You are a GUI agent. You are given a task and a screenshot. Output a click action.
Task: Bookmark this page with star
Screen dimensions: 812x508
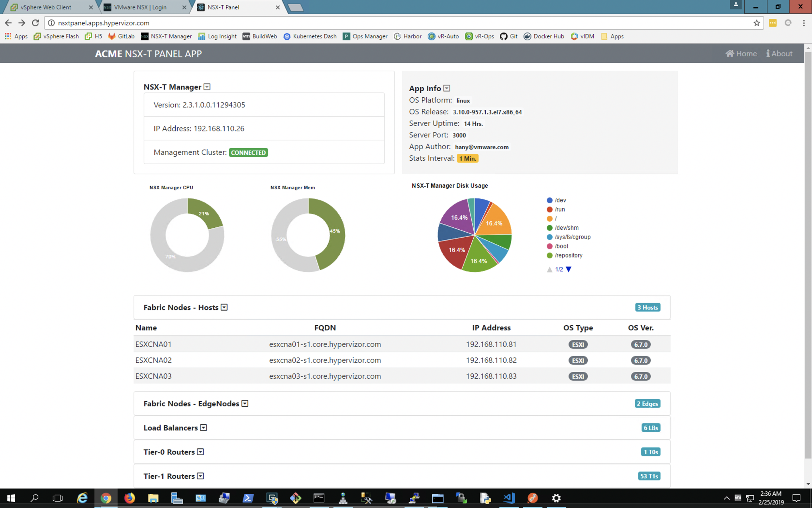pos(756,23)
